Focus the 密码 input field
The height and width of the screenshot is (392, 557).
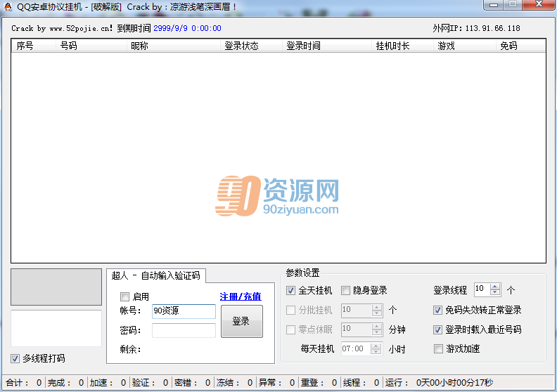point(184,330)
